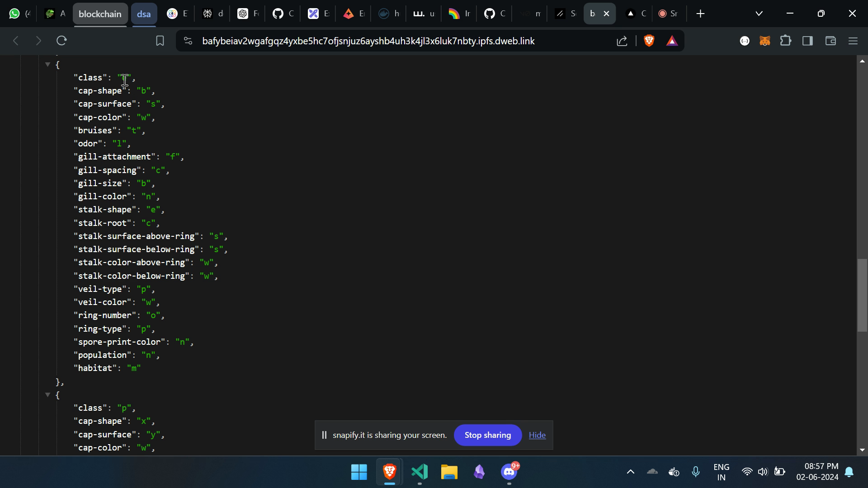Collapse the first JSON object with class
Image resolution: width=868 pixels, height=488 pixels.
47,65
